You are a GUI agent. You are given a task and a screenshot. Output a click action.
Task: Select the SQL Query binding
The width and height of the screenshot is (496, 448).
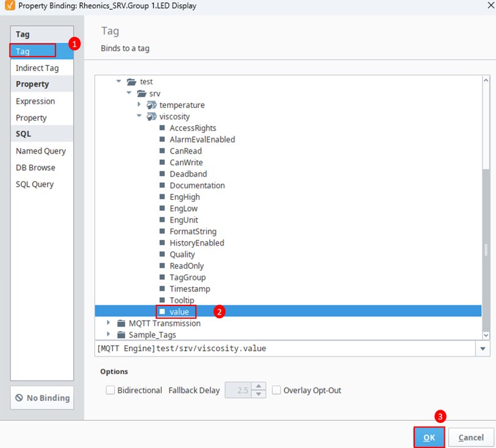[41, 184]
